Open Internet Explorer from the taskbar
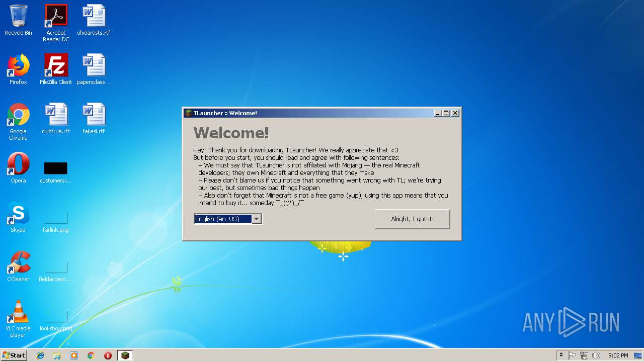This screenshot has width=644, height=362. pyautogui.click(x=40, y=355)
